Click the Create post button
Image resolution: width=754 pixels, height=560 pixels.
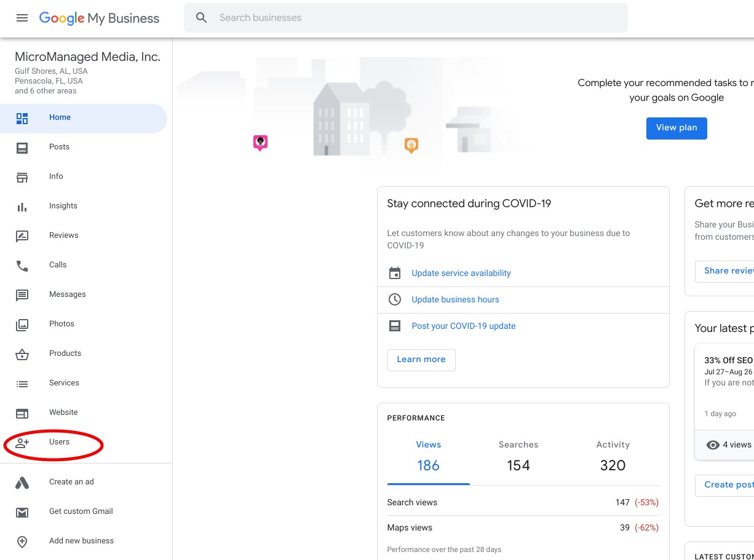[x=724, y=485]
